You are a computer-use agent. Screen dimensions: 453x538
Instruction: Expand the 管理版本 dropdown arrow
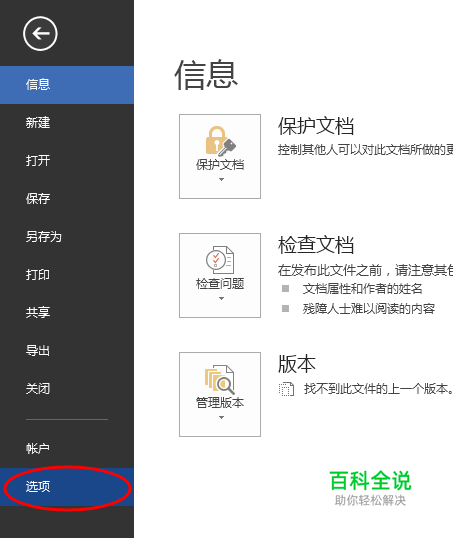[x=221, y=418]
